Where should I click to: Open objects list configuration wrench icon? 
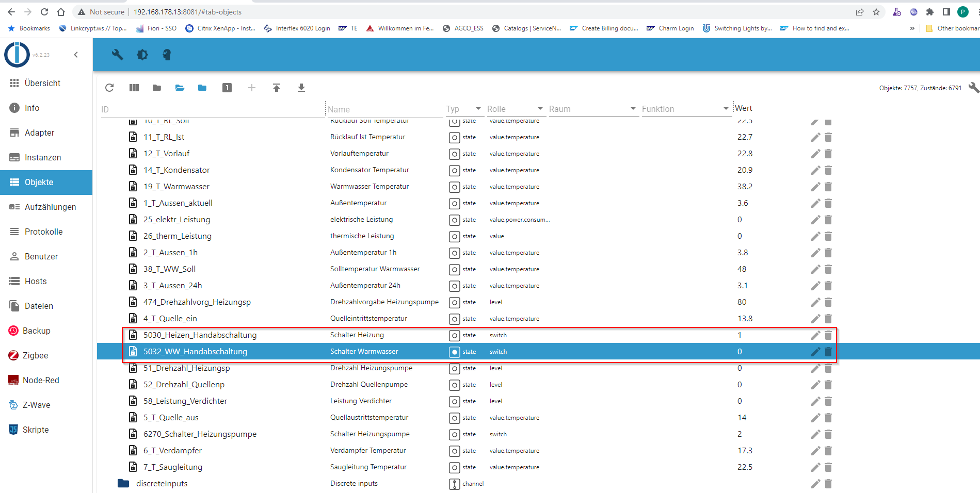point(973,87)
